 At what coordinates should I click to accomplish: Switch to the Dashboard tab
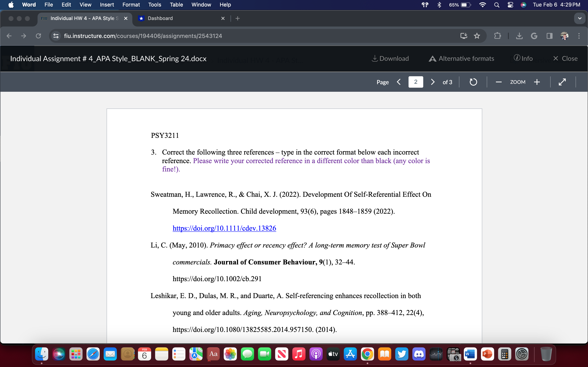pos(160,18)
